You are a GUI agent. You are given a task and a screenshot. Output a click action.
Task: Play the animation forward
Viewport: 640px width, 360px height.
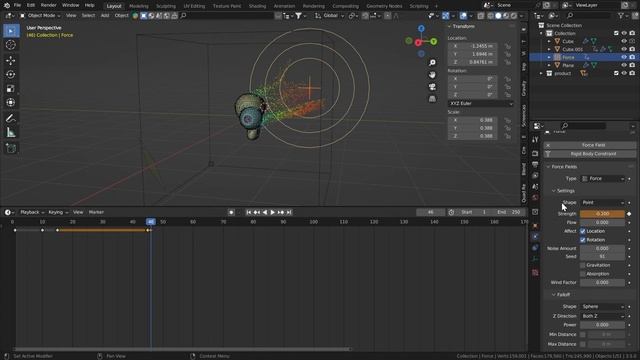[273, 212]
